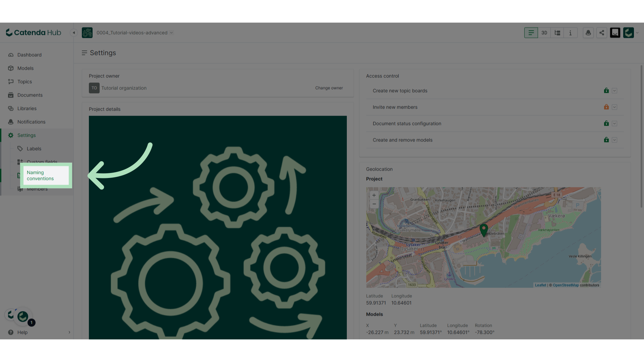Toggle lock for Create and remove models
Viewport: 644px width, 362px height.
[x=606, y=140]
